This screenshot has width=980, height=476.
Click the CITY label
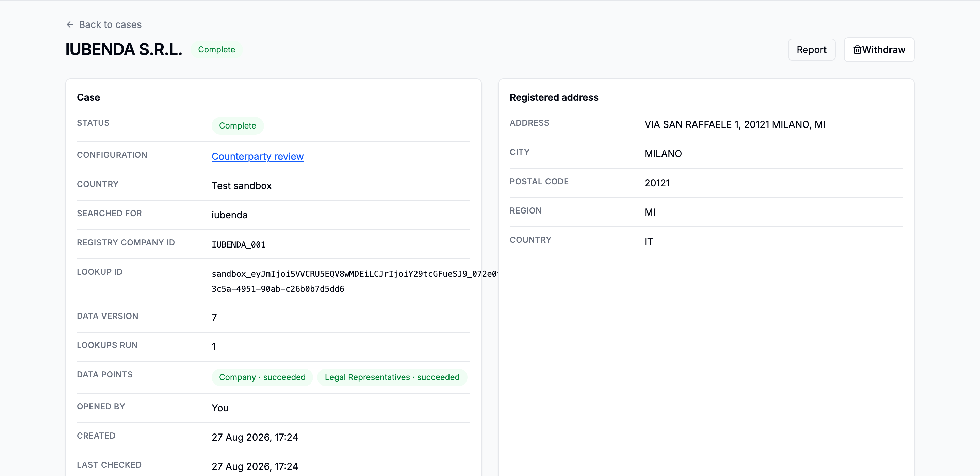click(520, 152)
